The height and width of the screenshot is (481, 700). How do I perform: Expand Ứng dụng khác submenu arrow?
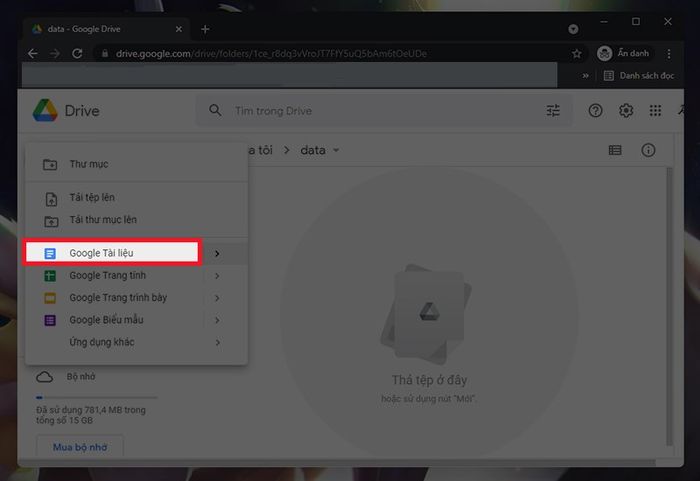217,343
